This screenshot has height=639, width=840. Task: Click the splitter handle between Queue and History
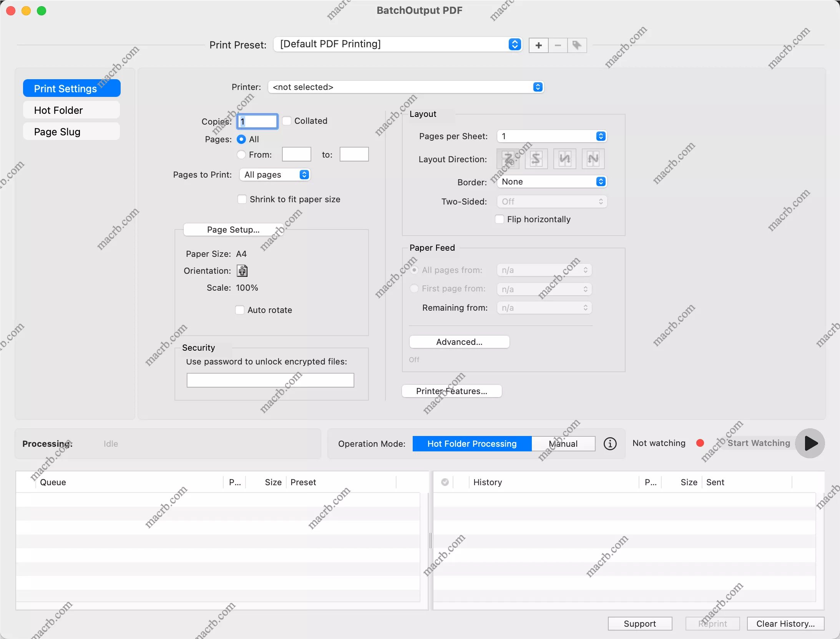pos(430,541)
